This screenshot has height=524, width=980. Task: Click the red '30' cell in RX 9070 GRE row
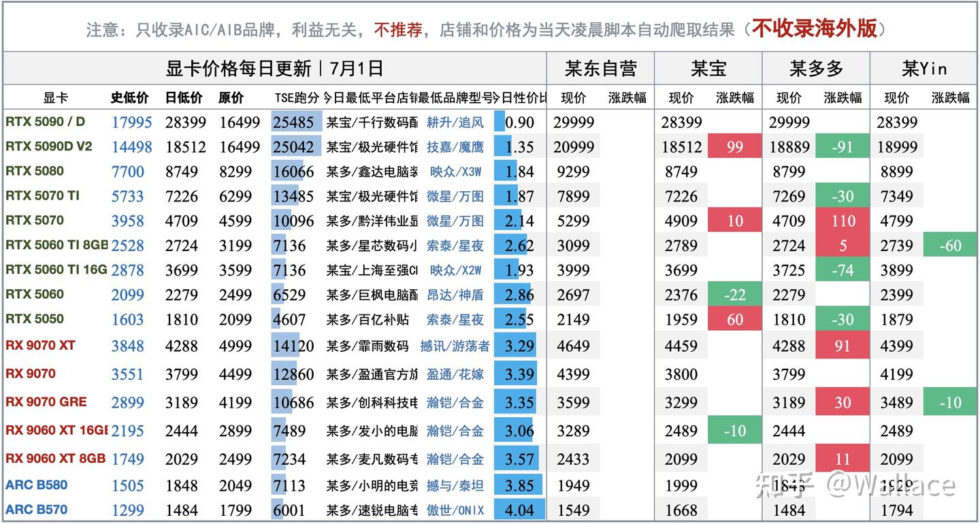(843, 402)
